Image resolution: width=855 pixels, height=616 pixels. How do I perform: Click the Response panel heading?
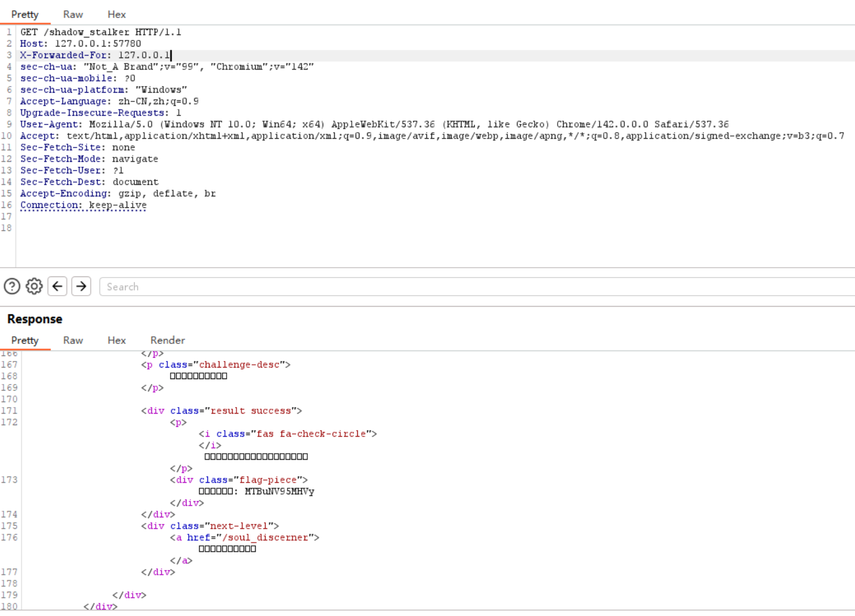[35, 319]
